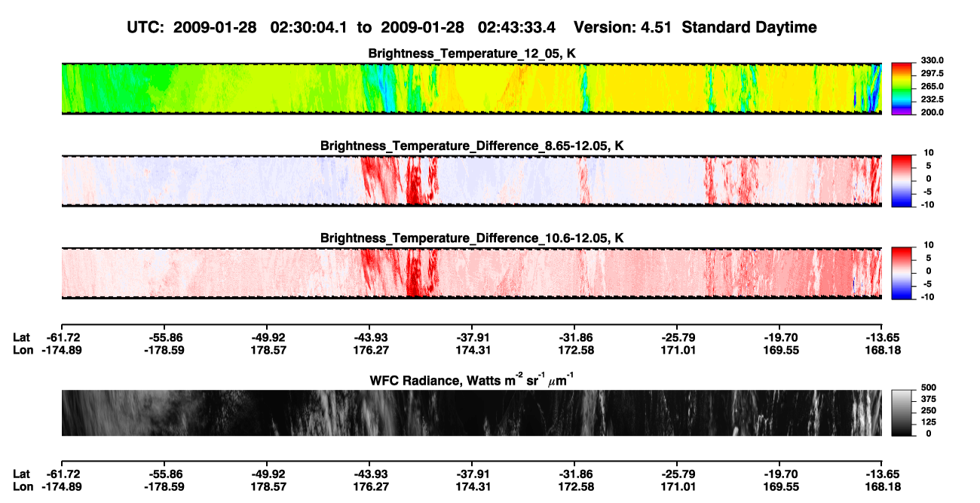Click the -5 label on the 10.6-12.05 colorbar
Screen dimensions: 980x503
(927, 284)
